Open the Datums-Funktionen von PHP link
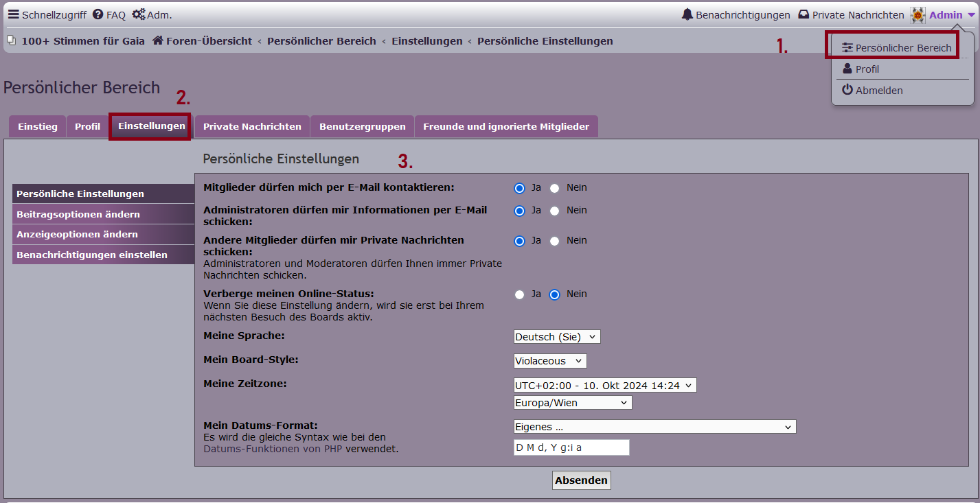This screenshot has width=980, height=503. (273, 449)
